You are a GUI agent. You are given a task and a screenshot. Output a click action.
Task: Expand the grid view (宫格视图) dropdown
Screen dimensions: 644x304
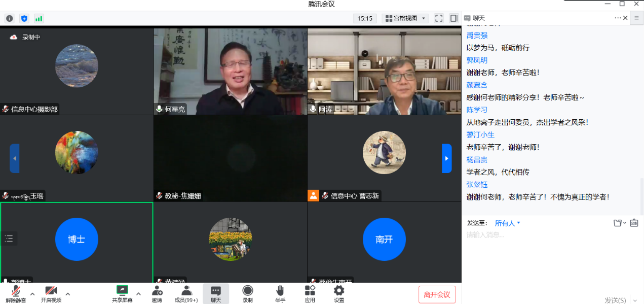click(x=406, y=18)
